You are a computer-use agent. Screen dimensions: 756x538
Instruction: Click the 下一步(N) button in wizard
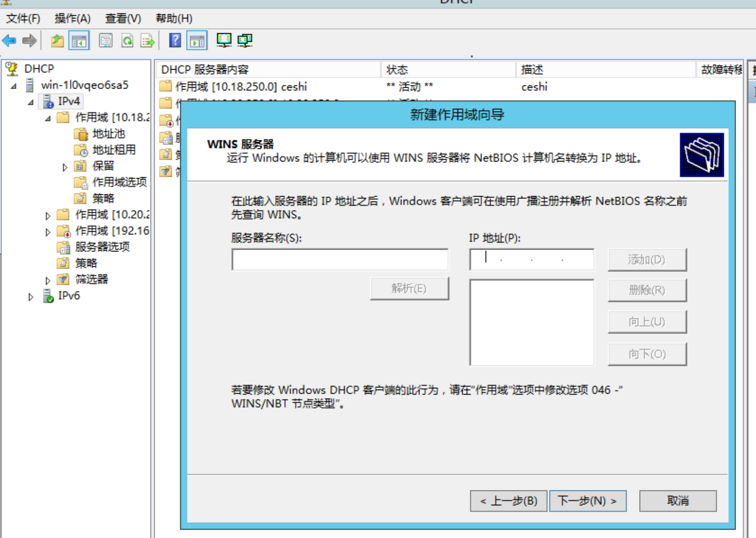tap(588, 501)
